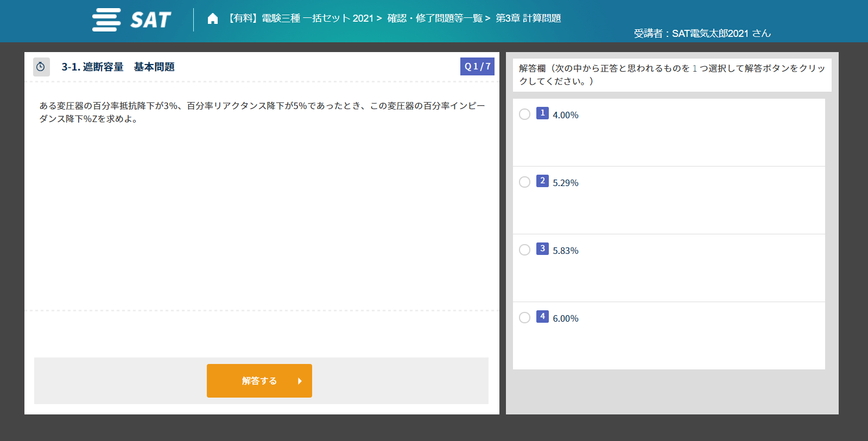868x441 pixels.
Task: Click the 5.83% answer text label
Action: click(x=566, y=251)
